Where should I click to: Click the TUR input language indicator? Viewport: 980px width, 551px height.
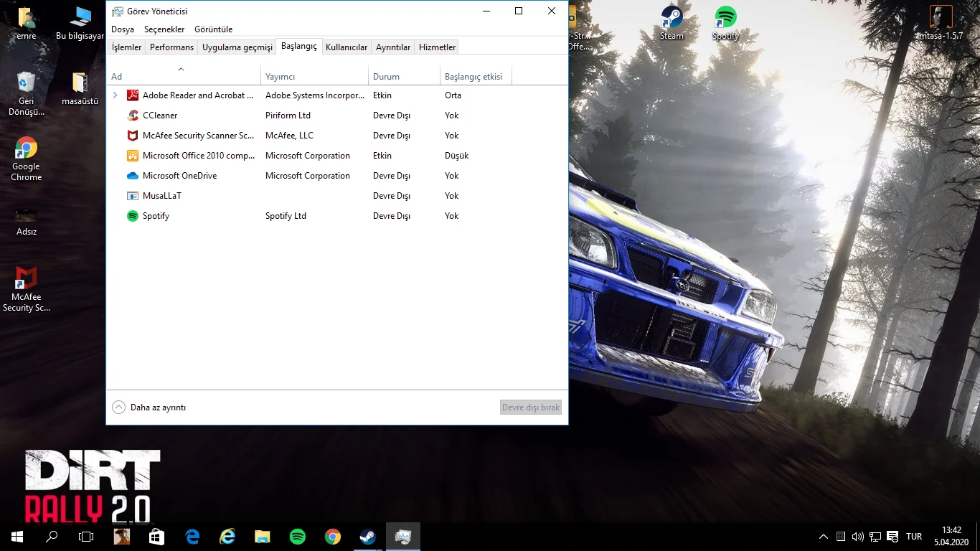point(914,537)
